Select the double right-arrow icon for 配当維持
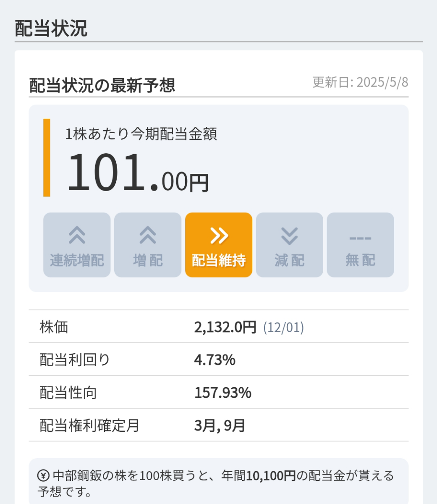 pyautogui.click(x=219, y=236)
